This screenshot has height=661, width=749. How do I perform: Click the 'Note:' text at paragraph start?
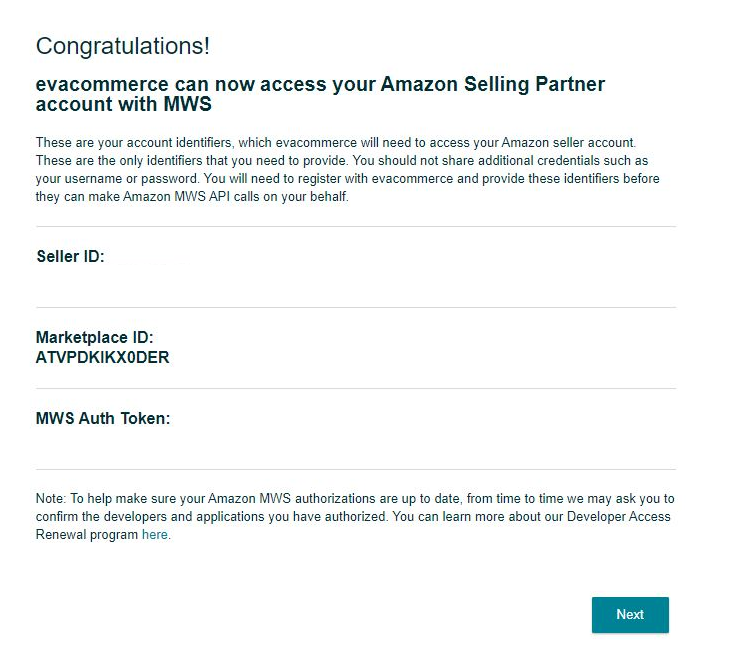[51, 499]
